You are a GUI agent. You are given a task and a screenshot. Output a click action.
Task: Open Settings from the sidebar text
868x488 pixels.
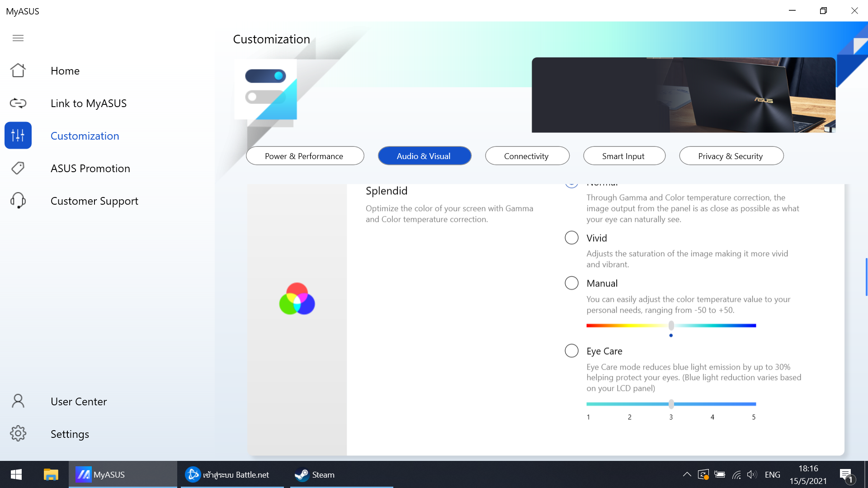(x=70, y=434)
